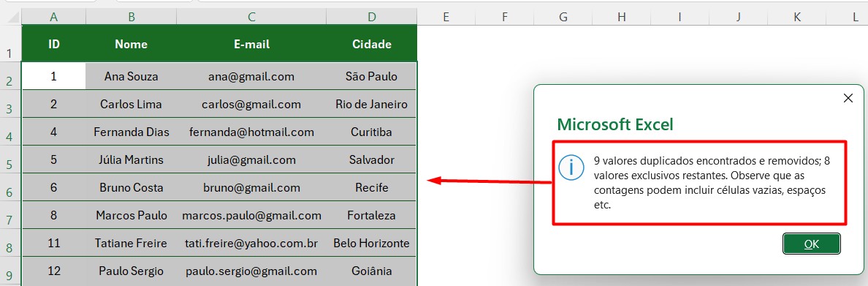Select the Fortaleza cell

[x=371, y=215]
